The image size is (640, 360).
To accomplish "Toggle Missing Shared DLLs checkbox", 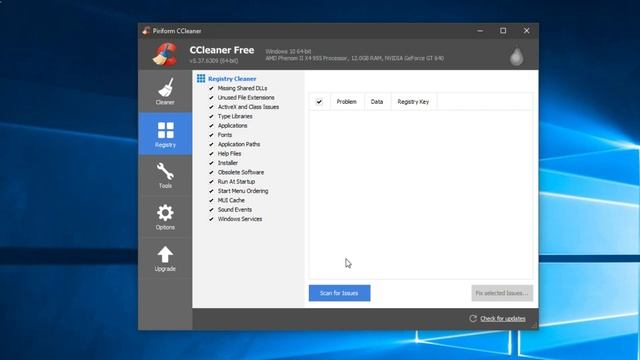I will [211, 88].
